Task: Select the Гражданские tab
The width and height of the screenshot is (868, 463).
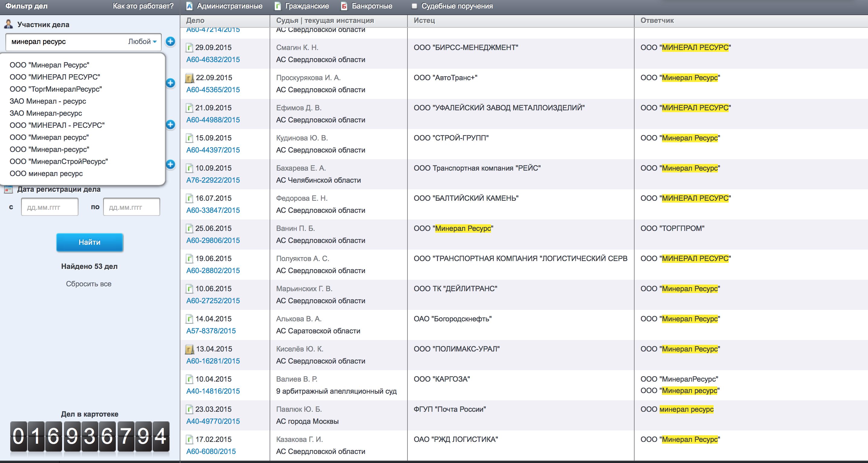Action: 307,6
